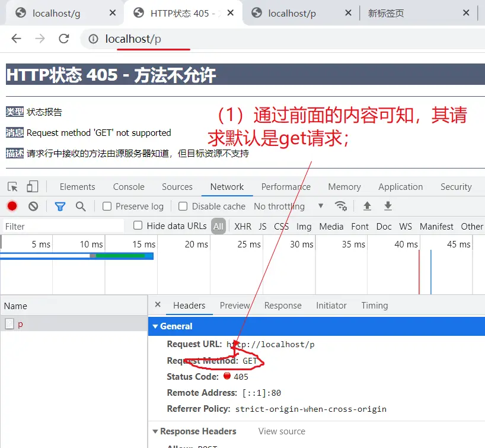The image size is (485, 448).
Task: Click the browser forward arrow
Action: pos(40,39)
